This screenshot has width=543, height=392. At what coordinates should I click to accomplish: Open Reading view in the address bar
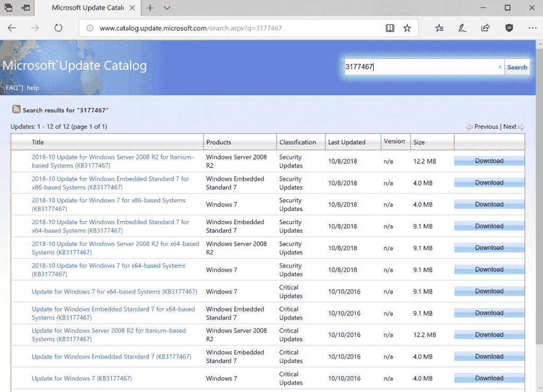pos(390,28)
